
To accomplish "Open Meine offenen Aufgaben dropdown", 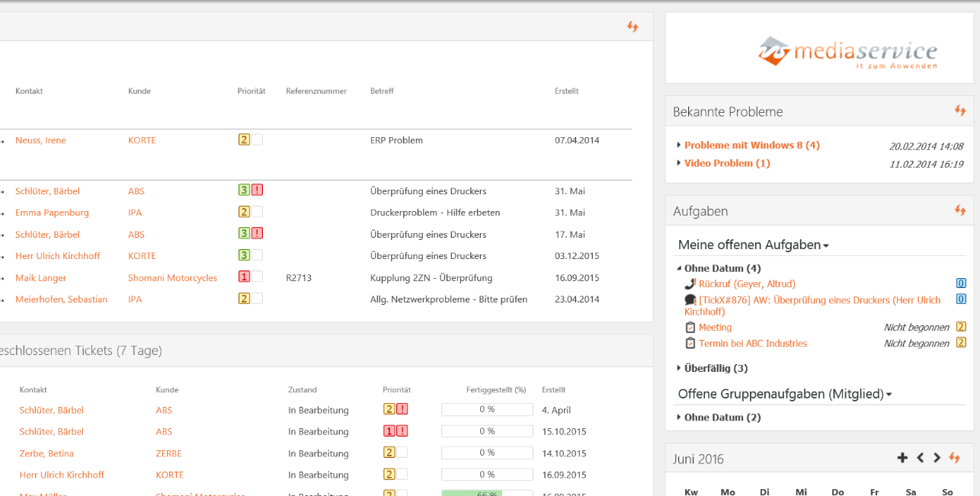I will pyautogui.click(x=754, y=245).
